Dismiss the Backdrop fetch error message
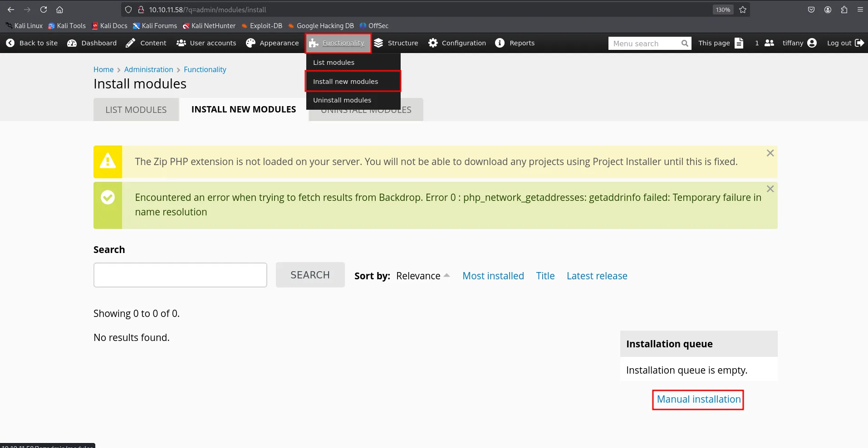 click(770, 189)
